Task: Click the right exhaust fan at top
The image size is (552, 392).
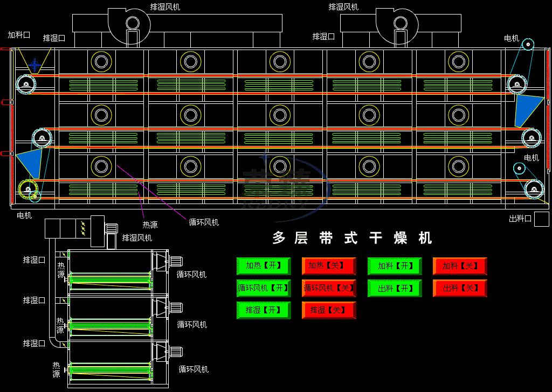Action: pyautogui.click(x=400, y=23)
